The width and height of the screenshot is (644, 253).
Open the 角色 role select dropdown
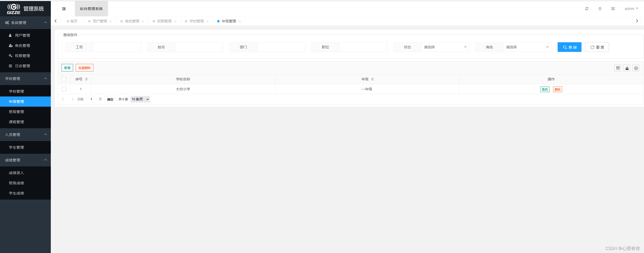point(527,47)
